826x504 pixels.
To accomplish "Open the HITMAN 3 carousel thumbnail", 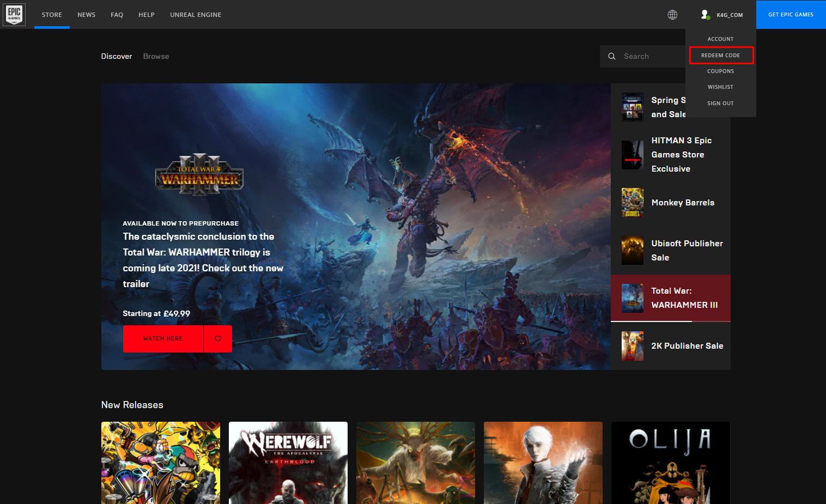I will point(633,155).
